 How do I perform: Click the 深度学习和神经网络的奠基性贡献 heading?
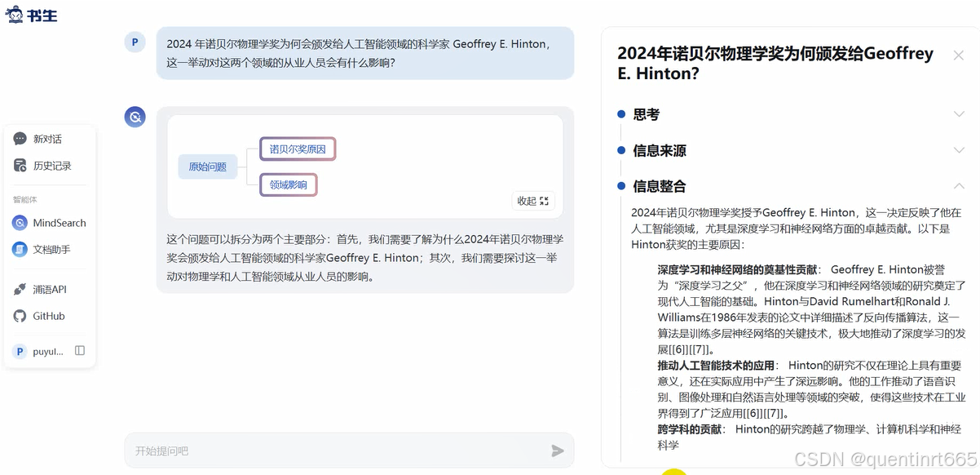pos(739,269)
